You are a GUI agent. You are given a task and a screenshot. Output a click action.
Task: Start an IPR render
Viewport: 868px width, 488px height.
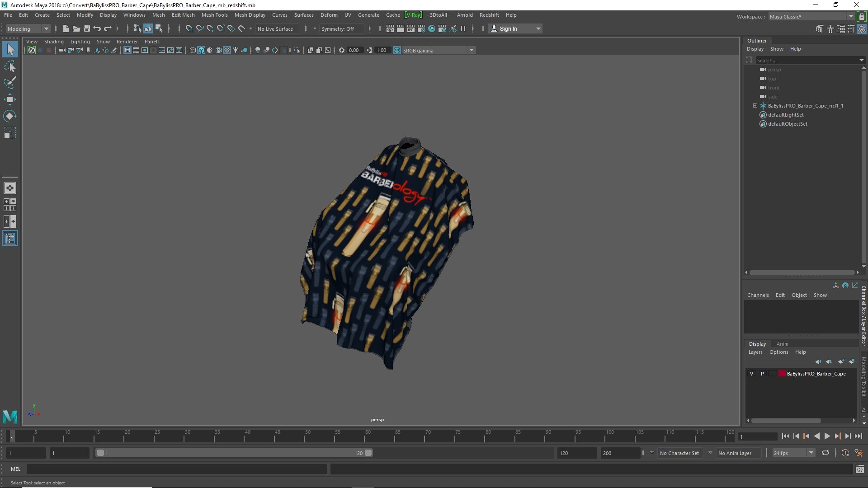pos(411,28)
